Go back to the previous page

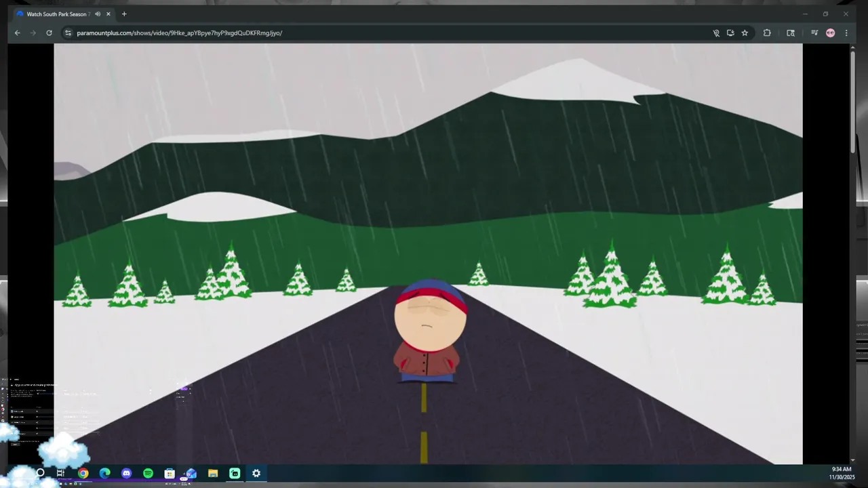[x=18, y=33]
